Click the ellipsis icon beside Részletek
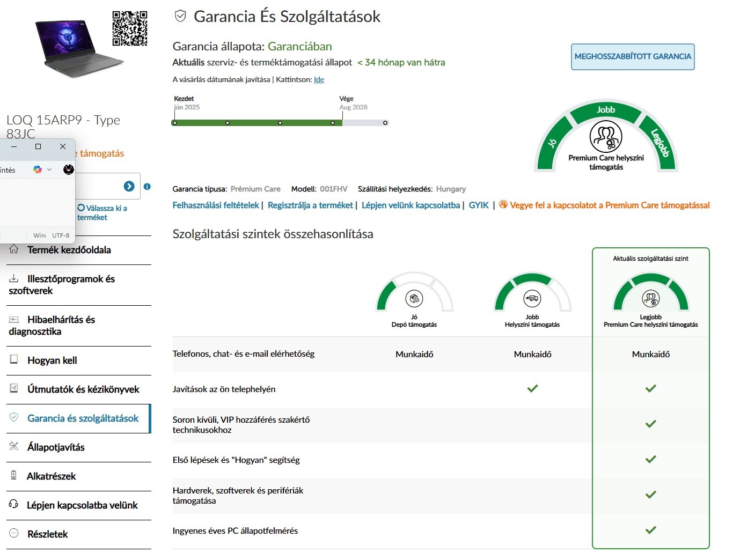The image size is (740, 560). [x=14, y=533]
